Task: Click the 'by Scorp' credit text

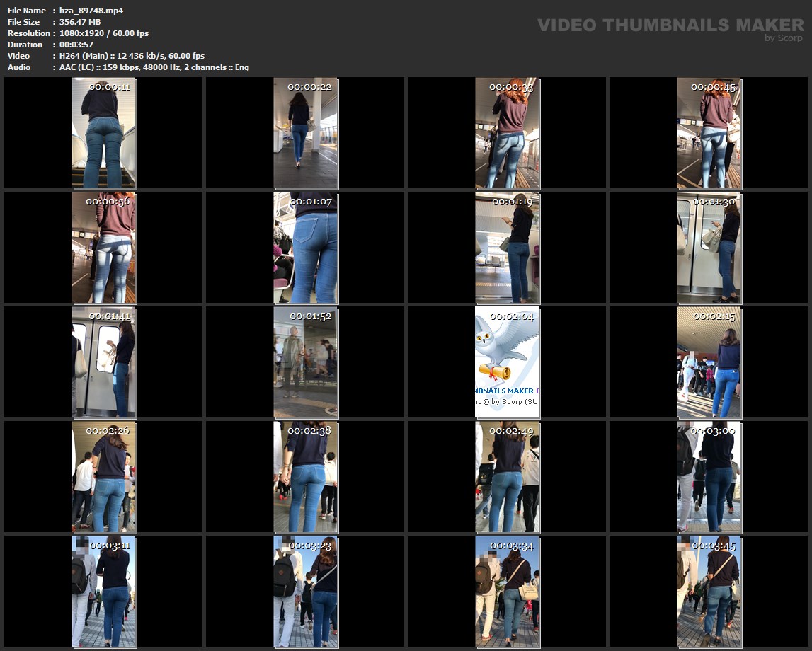Action: [x=783, y=38]
